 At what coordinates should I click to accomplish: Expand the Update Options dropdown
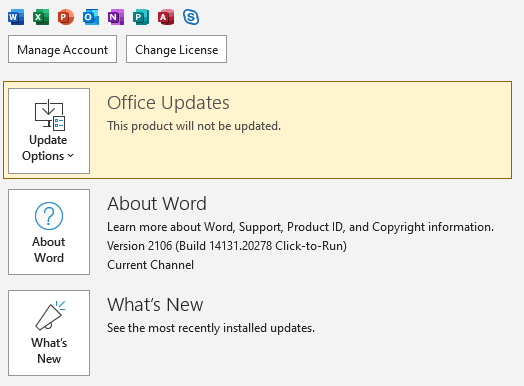click(x=49, y=131)
